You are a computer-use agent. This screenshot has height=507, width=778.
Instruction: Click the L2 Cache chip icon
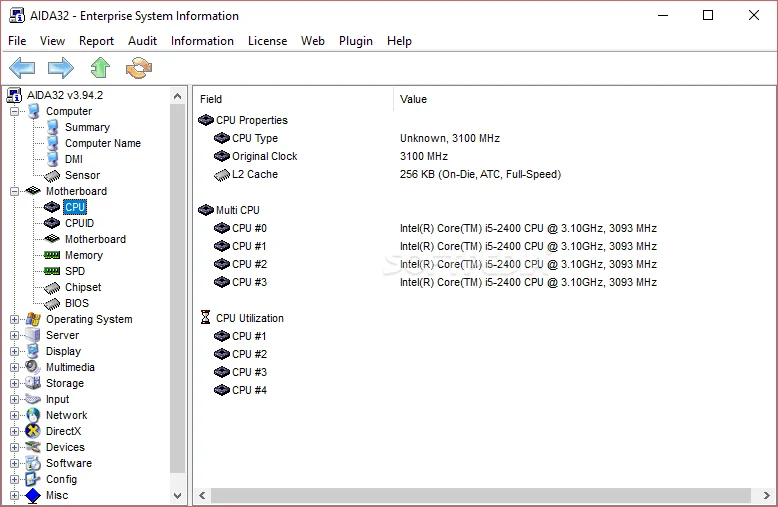tap(222, 175)
